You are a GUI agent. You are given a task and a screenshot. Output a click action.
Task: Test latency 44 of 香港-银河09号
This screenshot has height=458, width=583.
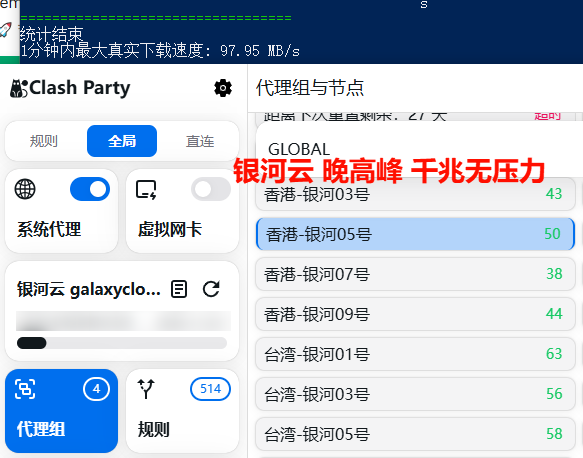[x=554, y=314]
